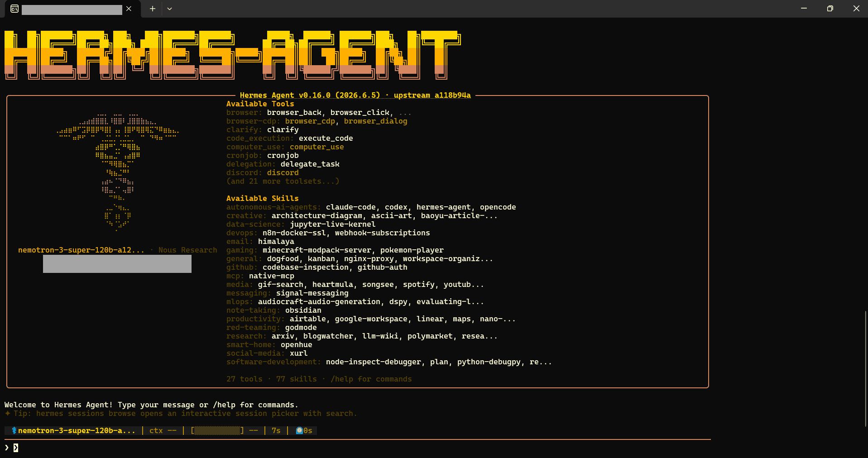This screenshot has width=868, height=458.
Task: Click 'browser_dialog' tool name
Action: pos(375,121)
